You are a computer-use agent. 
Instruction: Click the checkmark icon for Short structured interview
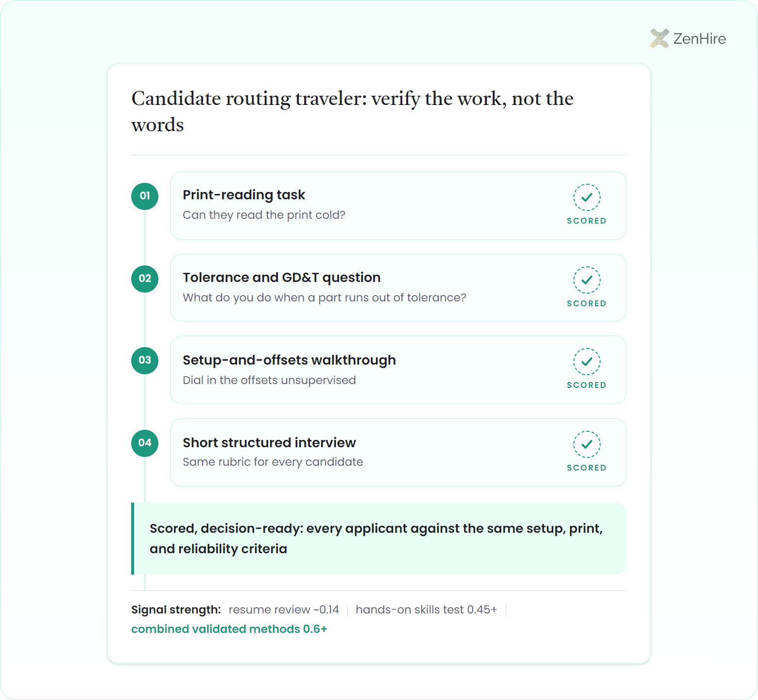[587, 444]
